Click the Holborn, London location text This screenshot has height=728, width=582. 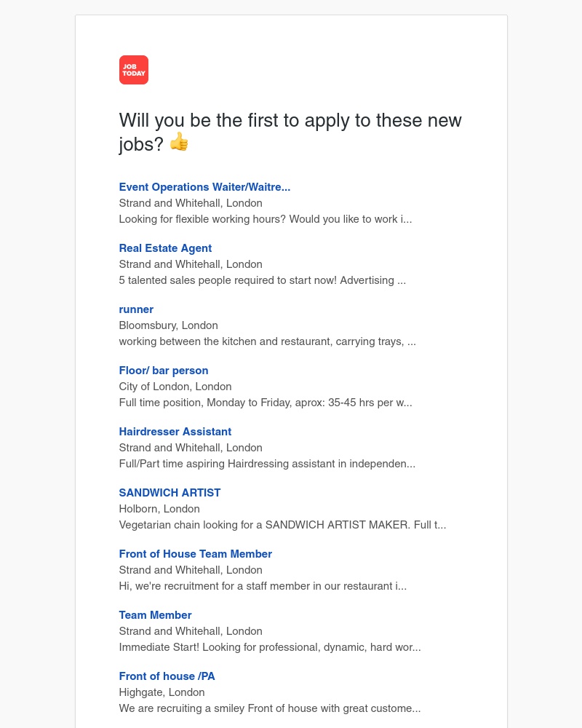[x=159, y=509]
